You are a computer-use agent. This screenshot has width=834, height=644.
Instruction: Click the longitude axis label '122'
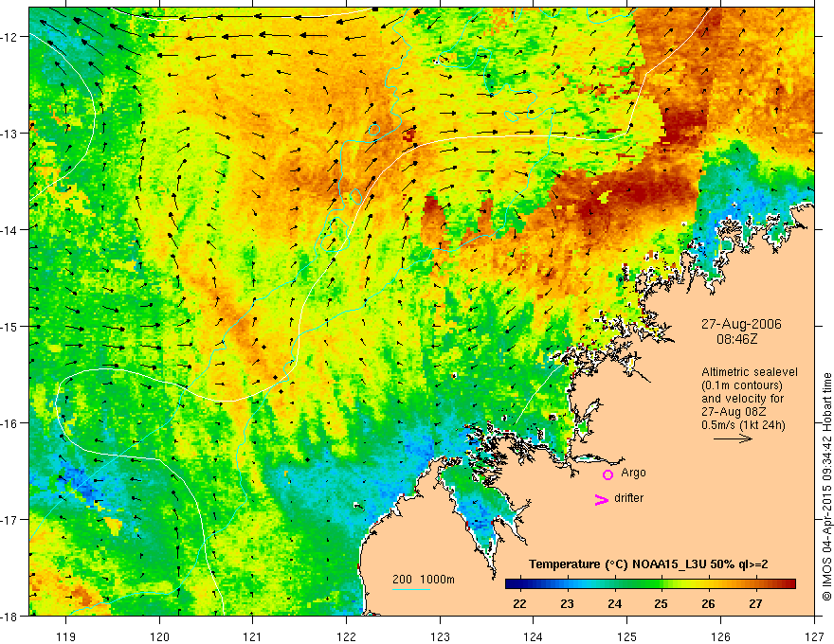click(346, 636)
